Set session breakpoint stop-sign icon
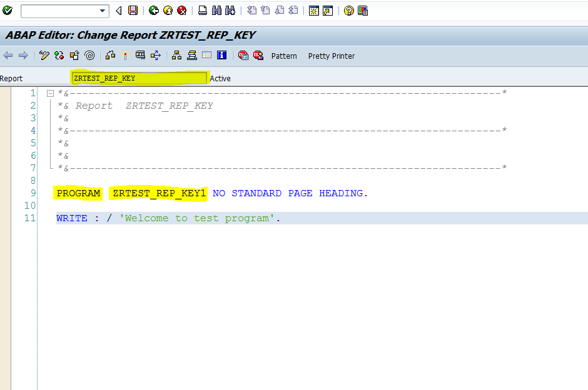This screenshot has width=588, height=390. [x=243, y=56]
